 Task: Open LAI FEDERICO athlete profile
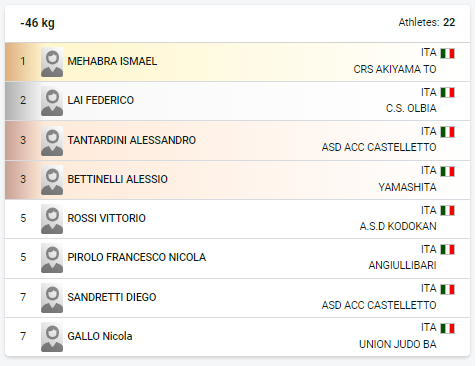pos(101,100)
